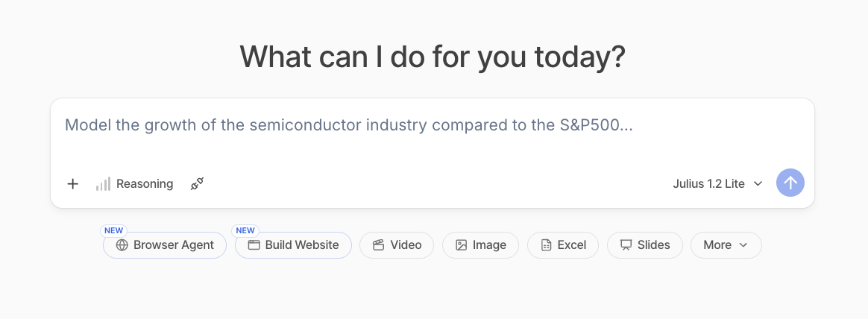The width and height of the screenshot is (868, 319).
Task: Click the 'What can I do' heading
Action: click(433, 57)
